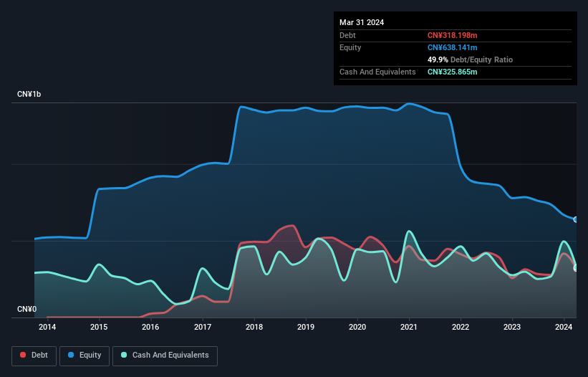
Task: Click the CN¥0 y-axis label
Action: click(27, 309)
